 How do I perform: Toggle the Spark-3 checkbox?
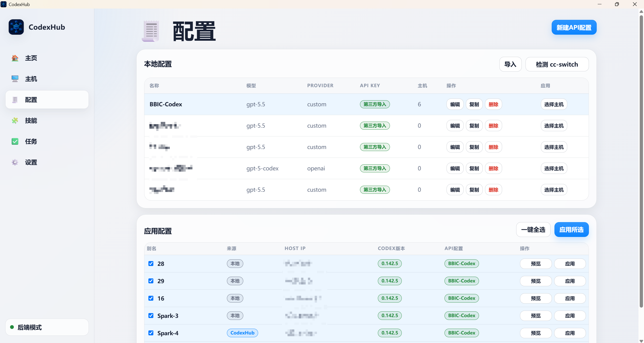tap(151, 315)
